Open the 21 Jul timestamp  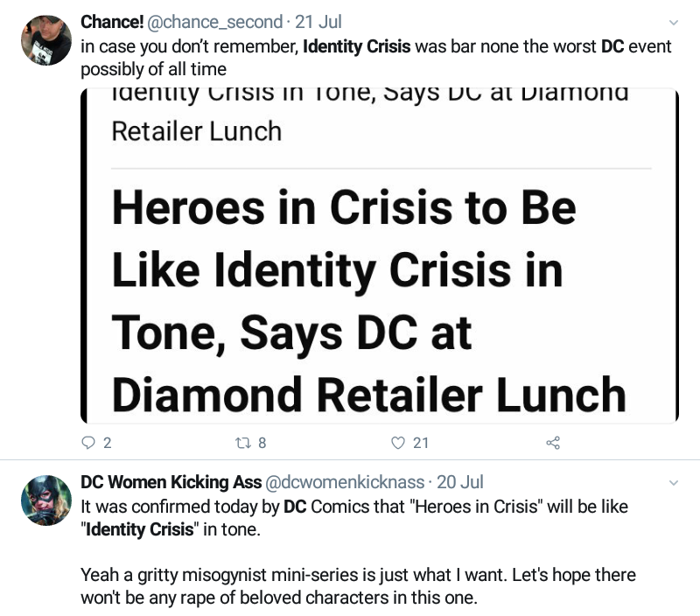tap(318, 21)
